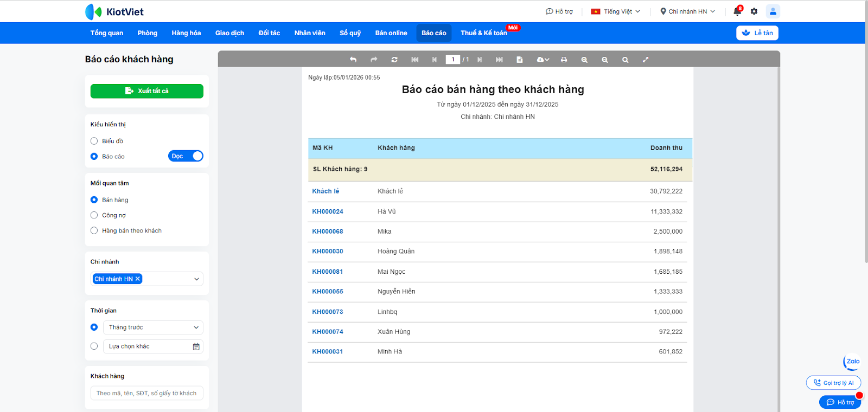Click the Xuất tất cả button
The height and width of the screenshot is (412, 868).
[147, 91]
